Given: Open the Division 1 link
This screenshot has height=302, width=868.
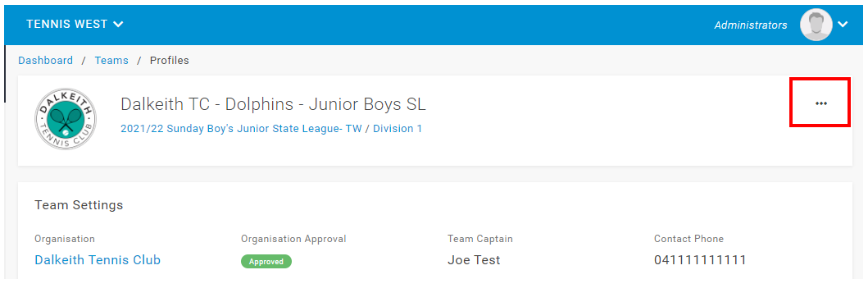Looking at the screenshot, I should tap(398, 129).
